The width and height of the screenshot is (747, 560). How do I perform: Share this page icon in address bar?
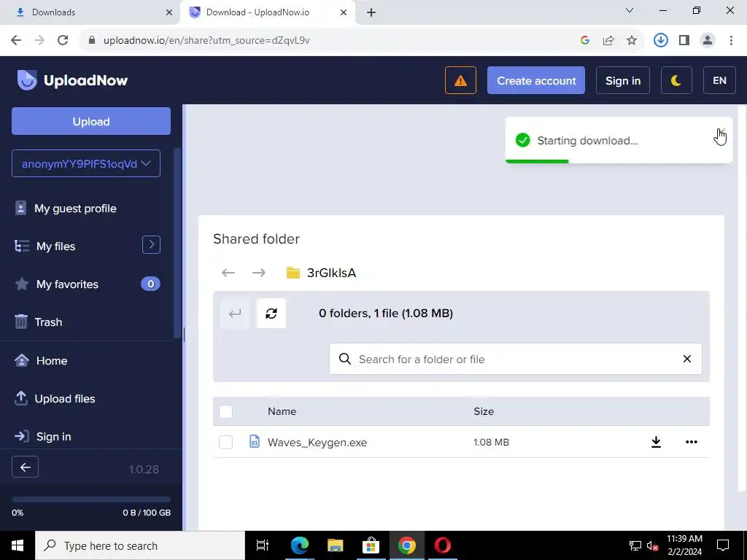coord(608,41)
